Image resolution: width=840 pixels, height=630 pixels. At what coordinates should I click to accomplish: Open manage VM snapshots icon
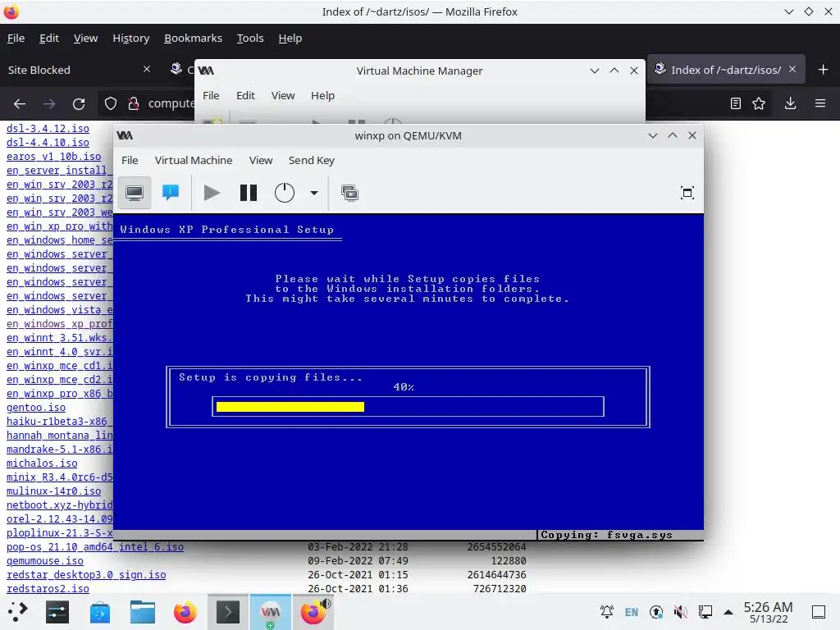point(349,193)
